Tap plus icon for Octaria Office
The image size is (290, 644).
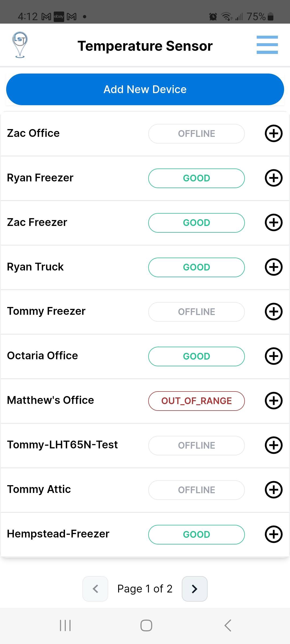tap(274, 356)
